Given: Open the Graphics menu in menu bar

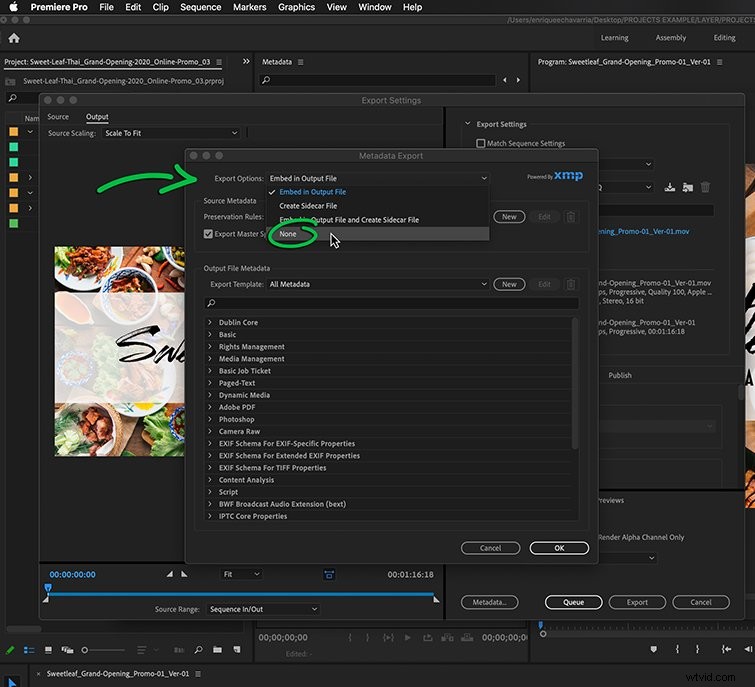Looking at the screenshot, I should coord(296,7).
